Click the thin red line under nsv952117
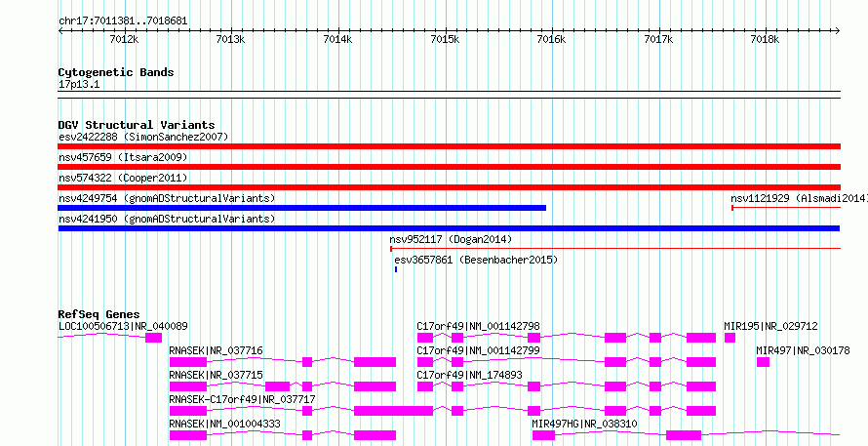The height and width of the screenshot is (446, 868). (615, 249)
